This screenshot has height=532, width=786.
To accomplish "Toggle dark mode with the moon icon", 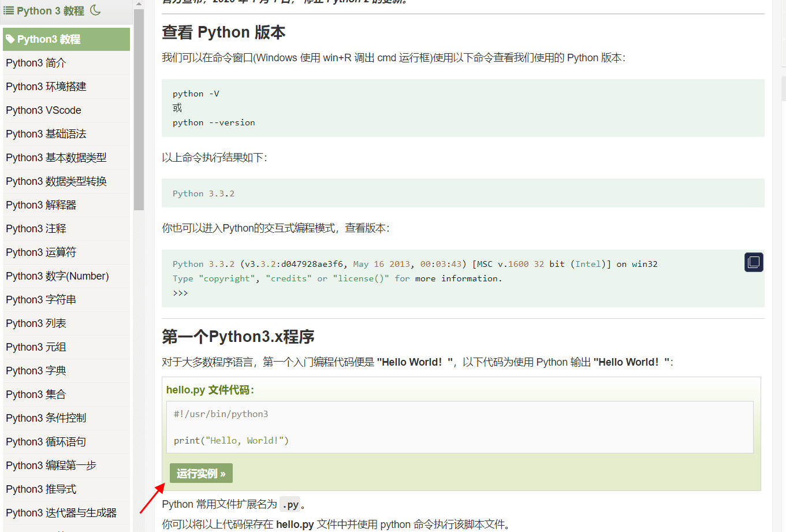I will pos(96,10).
